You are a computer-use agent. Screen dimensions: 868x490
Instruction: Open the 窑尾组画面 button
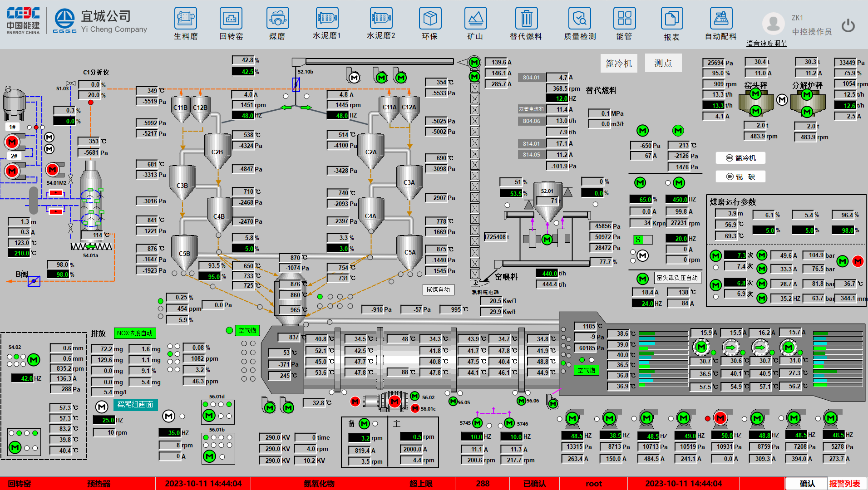coord(135,404)
